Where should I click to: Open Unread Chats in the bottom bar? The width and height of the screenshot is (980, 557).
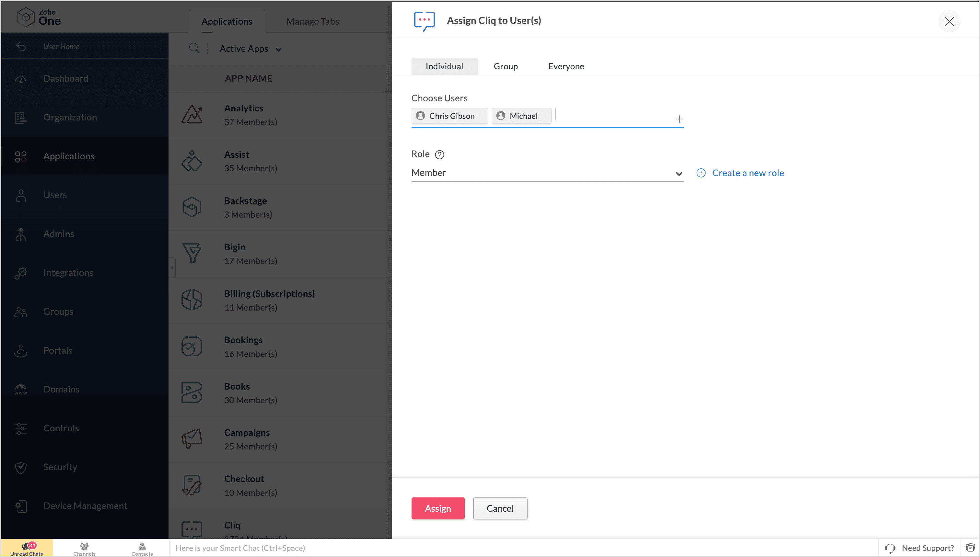pos(27,549)
